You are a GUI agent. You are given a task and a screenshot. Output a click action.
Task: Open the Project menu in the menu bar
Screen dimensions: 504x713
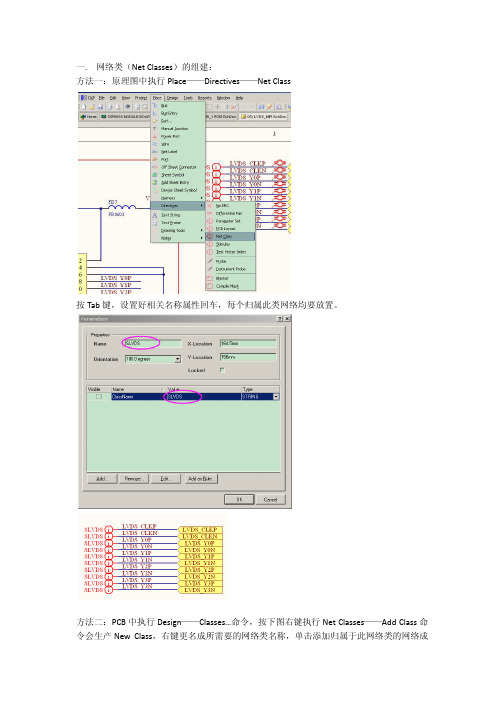(141, 98)
